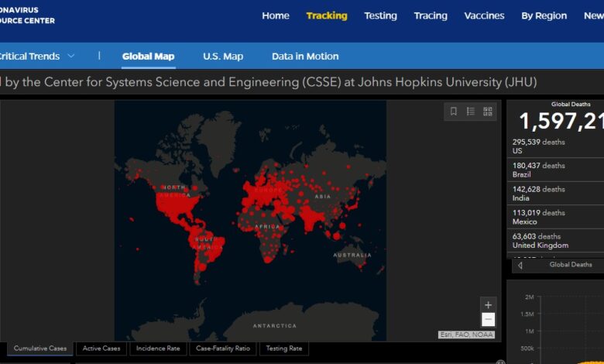
Task: Open Data in Motion page
Action: click(305, 57)
